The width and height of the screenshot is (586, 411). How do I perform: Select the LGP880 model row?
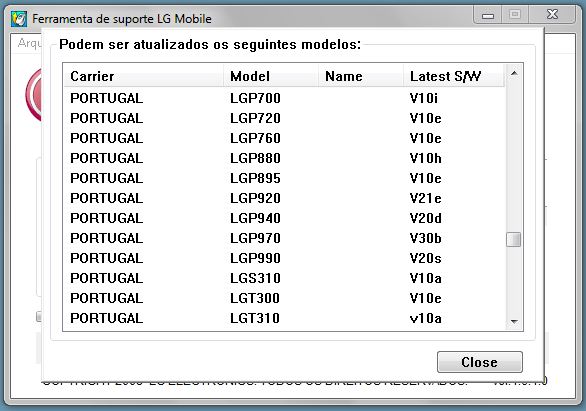[x=284, y=158]
